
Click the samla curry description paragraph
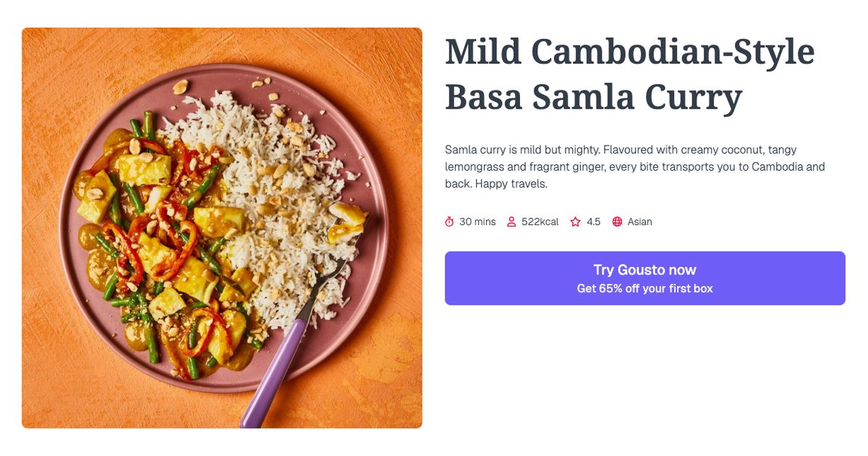(x=634, y=166)
